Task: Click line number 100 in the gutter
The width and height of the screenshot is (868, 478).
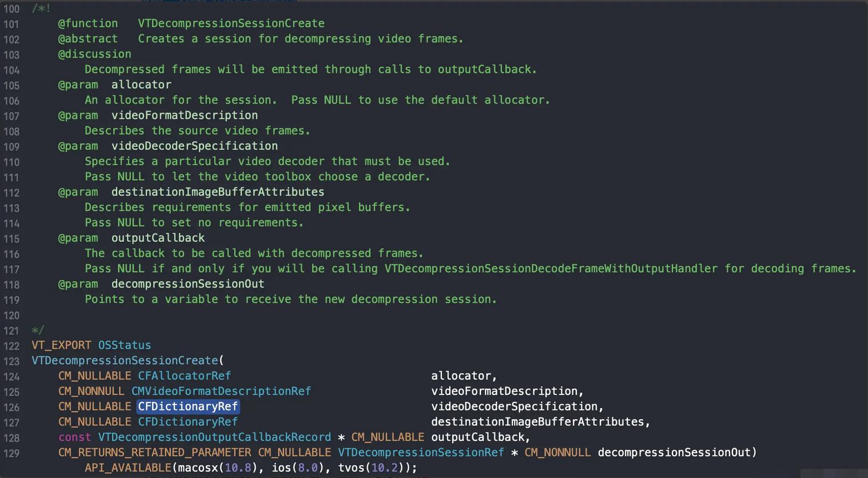Action: click(x=11, y=9)
